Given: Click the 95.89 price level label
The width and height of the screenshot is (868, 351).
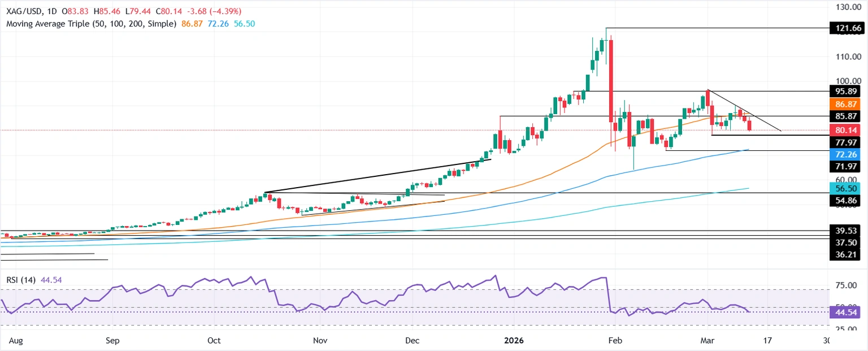Looking at the screenshot, I should pyautogui.click(x=845, y=91).
